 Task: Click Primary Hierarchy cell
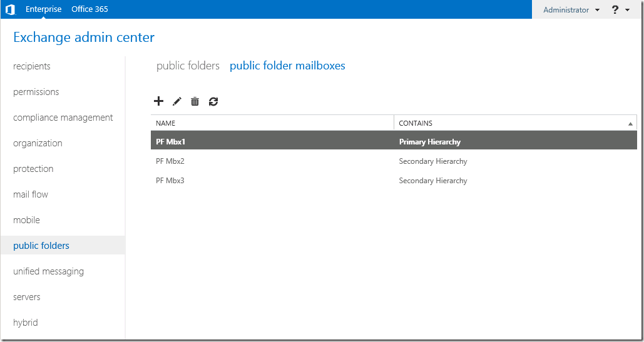pos(429,142)
